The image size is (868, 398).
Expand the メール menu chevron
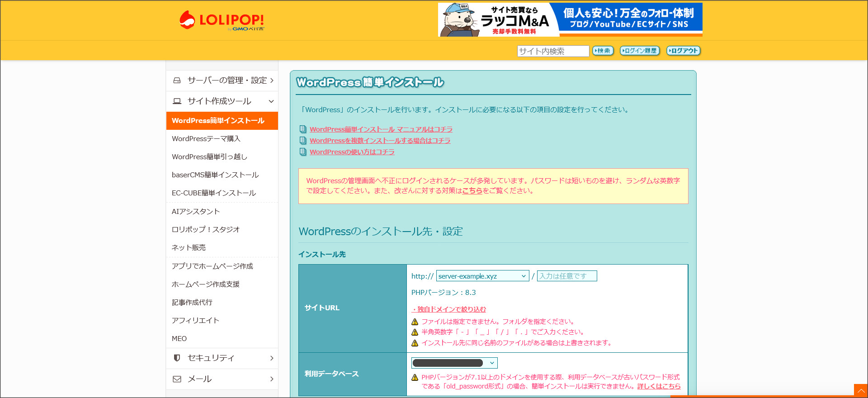(272, 379)
